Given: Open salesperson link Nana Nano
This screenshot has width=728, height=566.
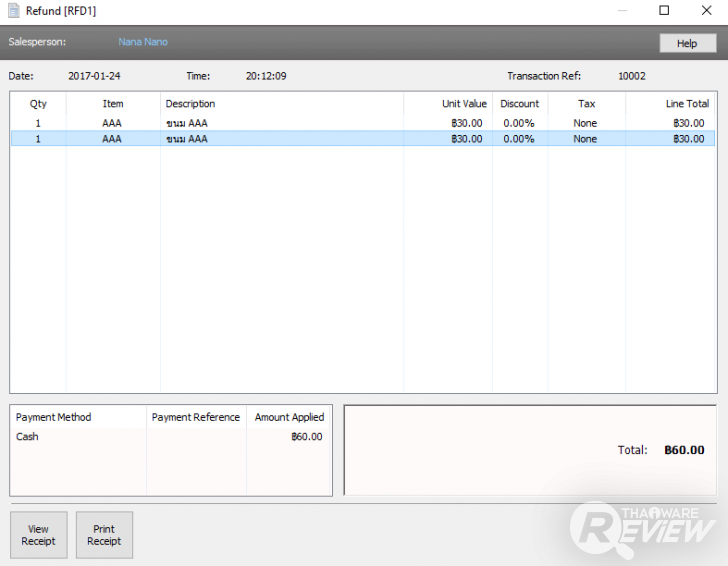Looking at the screenshot, I should click(143, 42).
